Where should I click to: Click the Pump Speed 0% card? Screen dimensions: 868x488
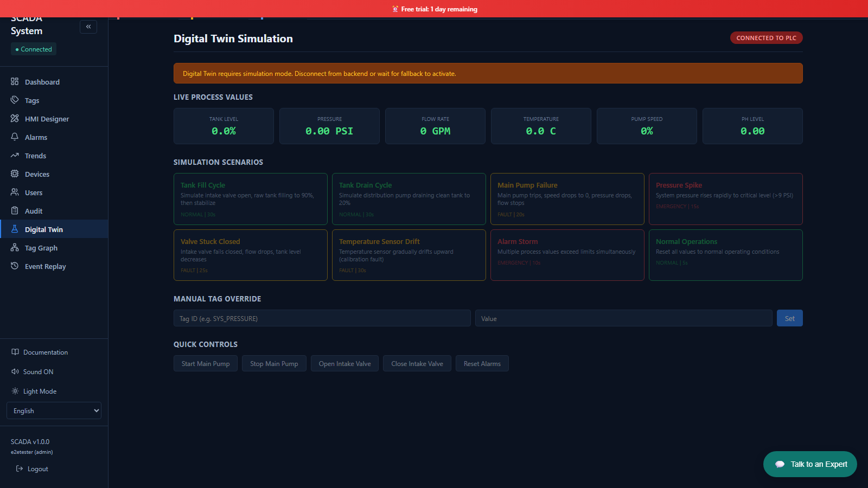click(647, 126)
